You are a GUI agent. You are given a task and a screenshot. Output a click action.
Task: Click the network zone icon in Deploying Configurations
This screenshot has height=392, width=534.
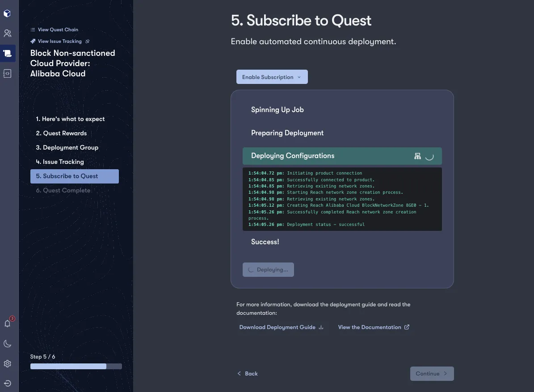tap(417, 155)
